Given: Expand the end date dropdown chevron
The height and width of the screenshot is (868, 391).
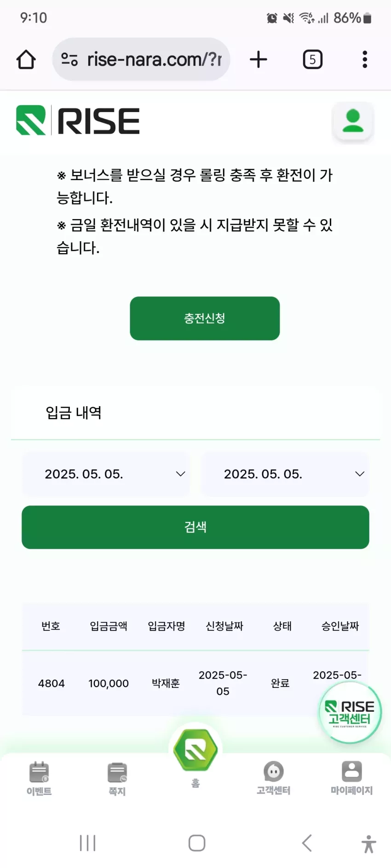Looking at the screenshot, I should tap(360, 474).
